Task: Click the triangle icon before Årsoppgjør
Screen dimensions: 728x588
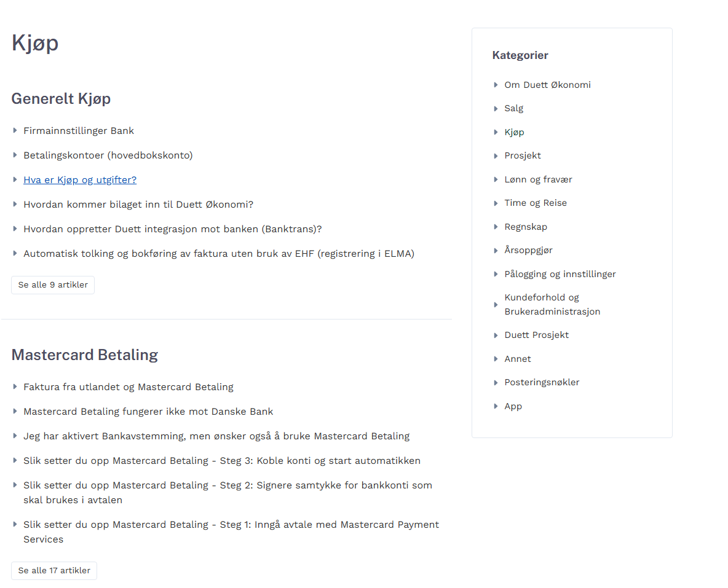Action: click(x=496, y=251)
